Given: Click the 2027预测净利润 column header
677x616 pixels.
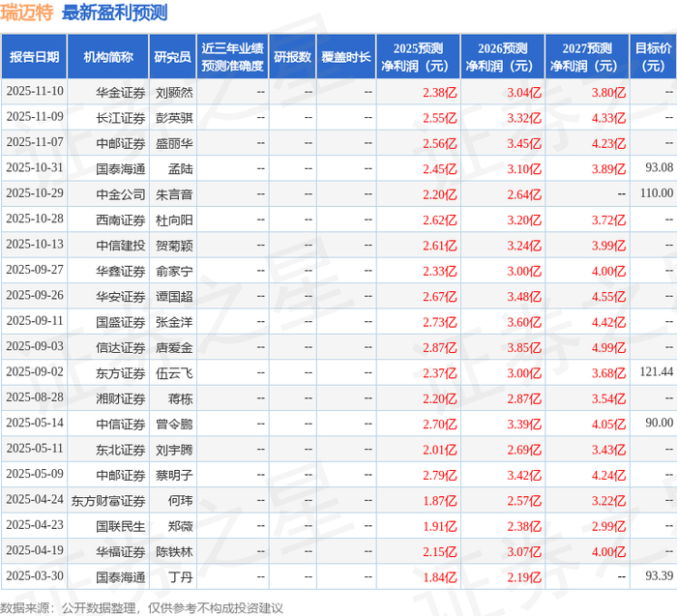Looking at the screenshot, I should tap(588, 57).
